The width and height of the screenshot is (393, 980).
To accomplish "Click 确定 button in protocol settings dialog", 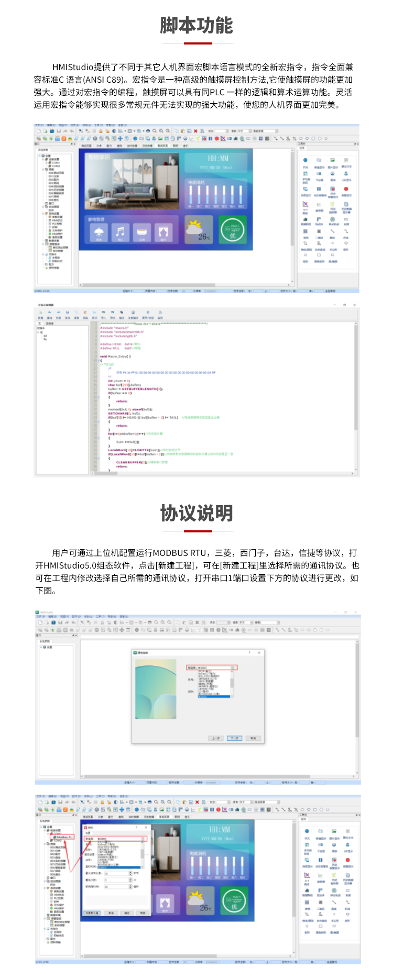I will pyautogui.click(x=126, y=913).
